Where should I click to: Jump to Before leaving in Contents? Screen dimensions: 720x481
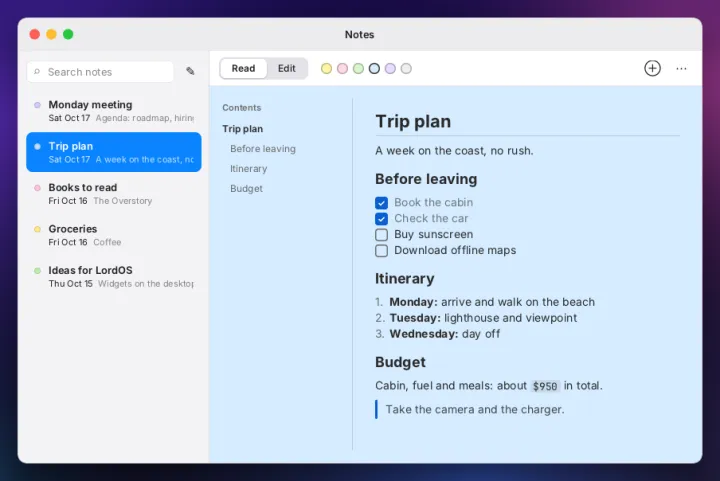click(263, 149)
